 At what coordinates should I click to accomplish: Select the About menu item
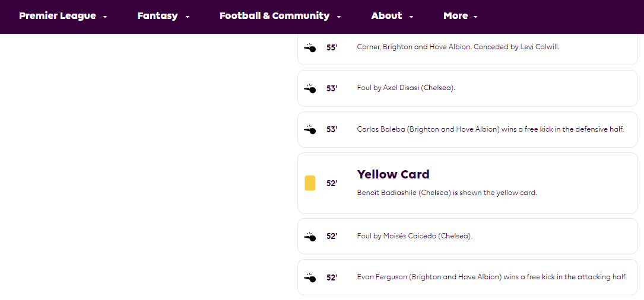pyautogui.click(x=386, y=16)
